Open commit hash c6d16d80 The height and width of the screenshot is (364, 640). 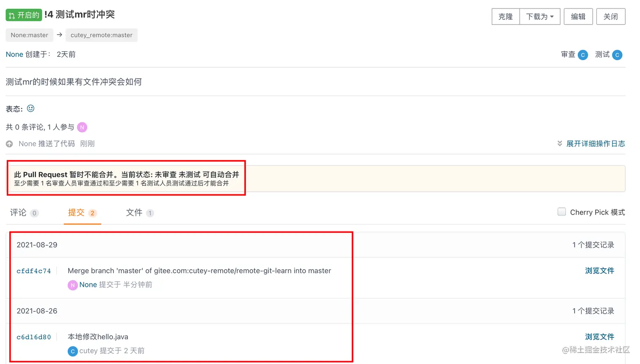click(33, 337)
